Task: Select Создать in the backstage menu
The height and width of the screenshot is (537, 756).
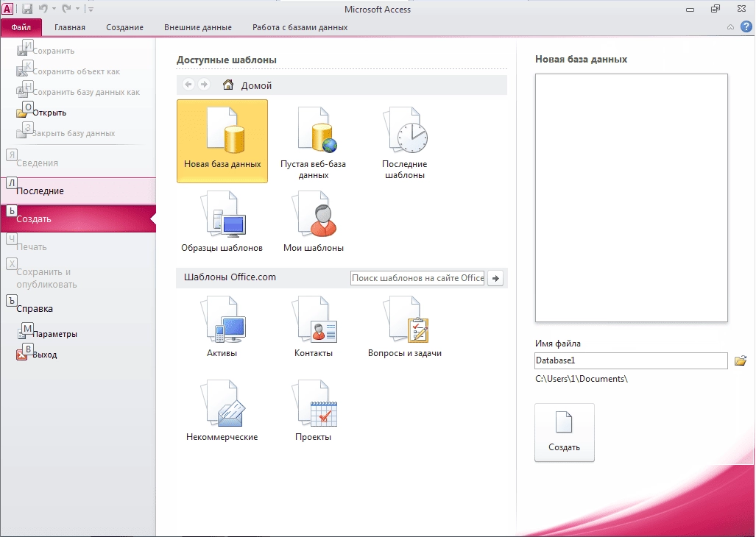Action: coord(78,218)
